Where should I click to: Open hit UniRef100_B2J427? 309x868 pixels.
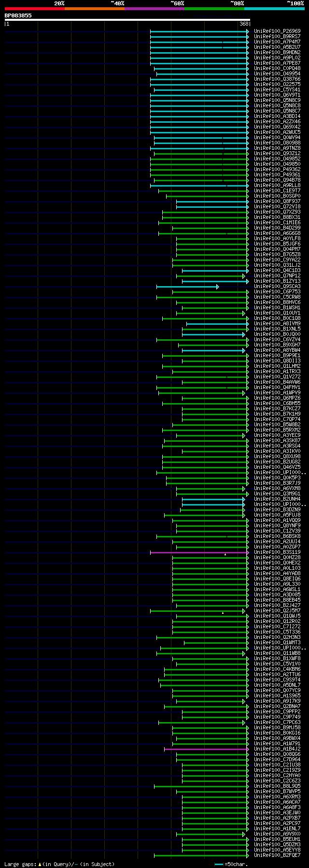point(277,606)
